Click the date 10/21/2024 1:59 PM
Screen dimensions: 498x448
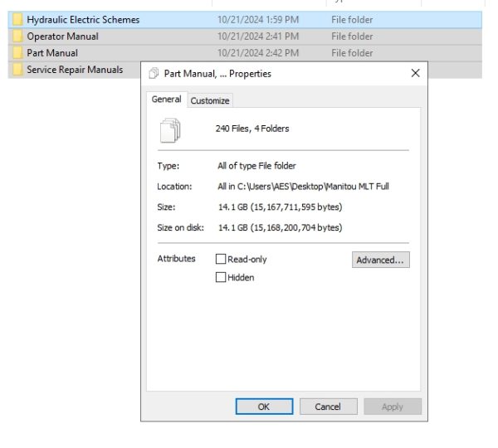(x=258, y=20)
